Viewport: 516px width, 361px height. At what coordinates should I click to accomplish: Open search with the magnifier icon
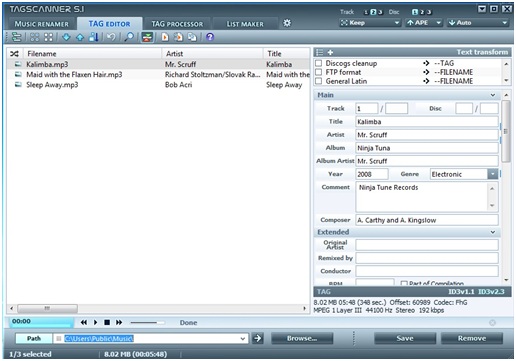(129, 37)
